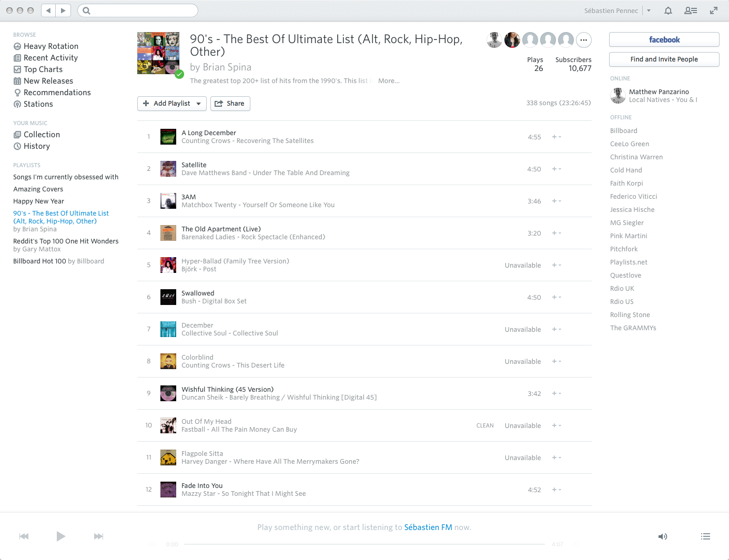Click the album art for Swallowed
Screen dimensions: 729x560
[x=168, y=297]
